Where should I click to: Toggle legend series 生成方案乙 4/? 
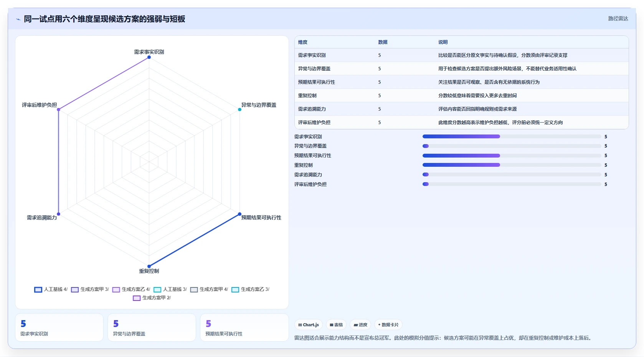pos(131,289)
